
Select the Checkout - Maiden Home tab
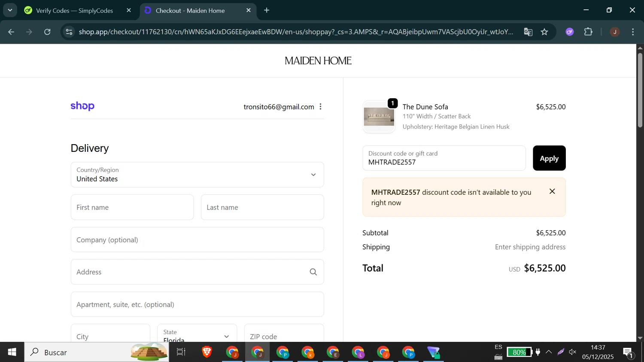[190, 10]
